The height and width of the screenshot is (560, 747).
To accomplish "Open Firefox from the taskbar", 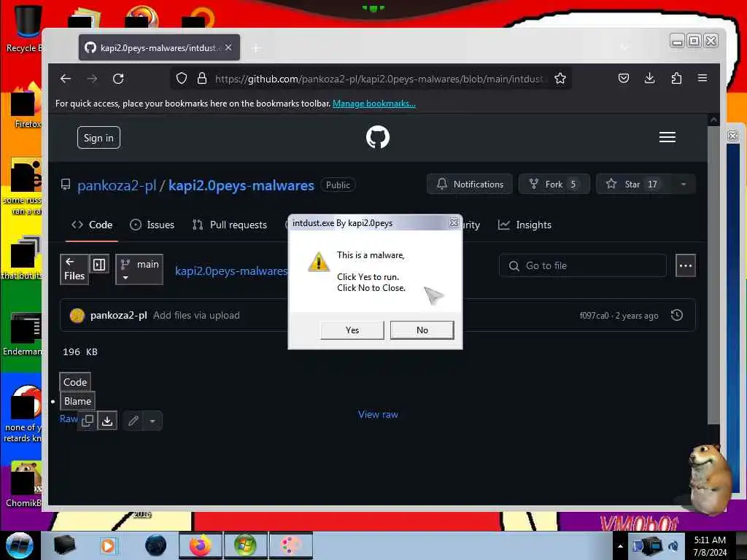I will coord(201,545).
